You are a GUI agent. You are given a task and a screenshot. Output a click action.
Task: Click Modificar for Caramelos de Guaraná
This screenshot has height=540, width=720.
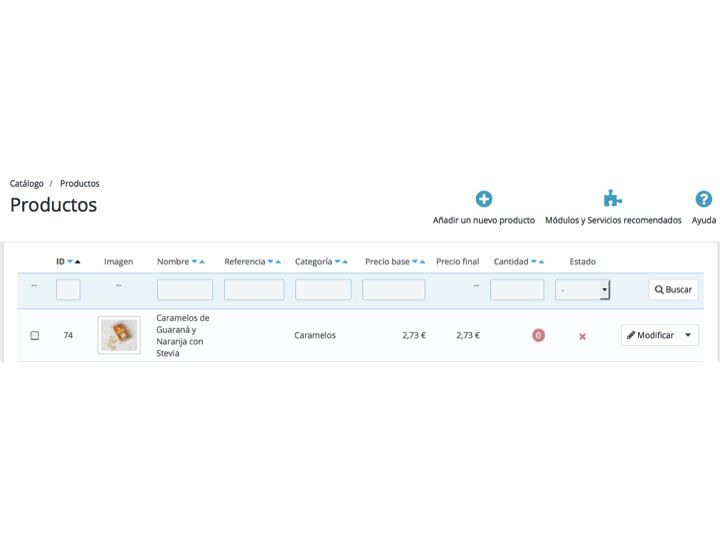click(x=651, y=335)
